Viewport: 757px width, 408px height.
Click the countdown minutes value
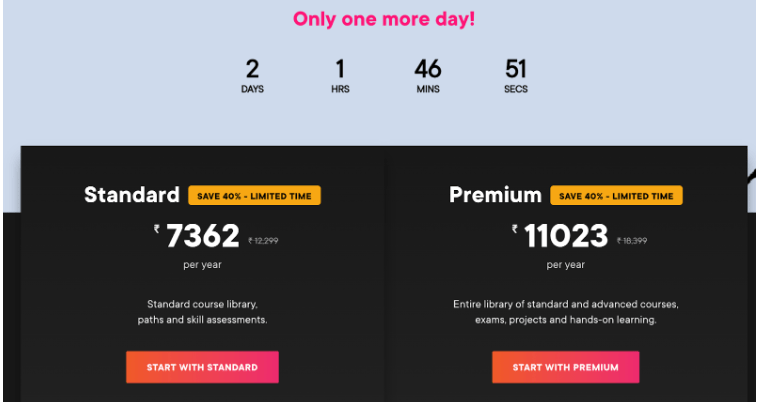428,69
